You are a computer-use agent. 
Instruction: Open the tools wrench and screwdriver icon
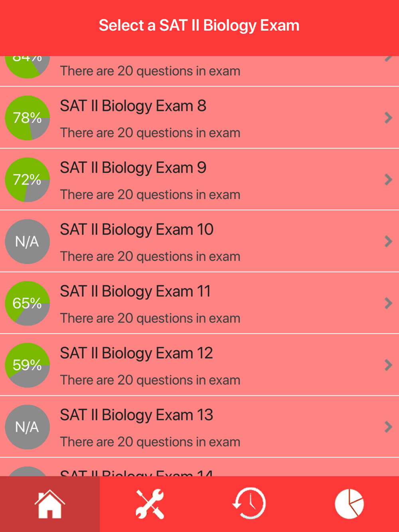point(150,504)
